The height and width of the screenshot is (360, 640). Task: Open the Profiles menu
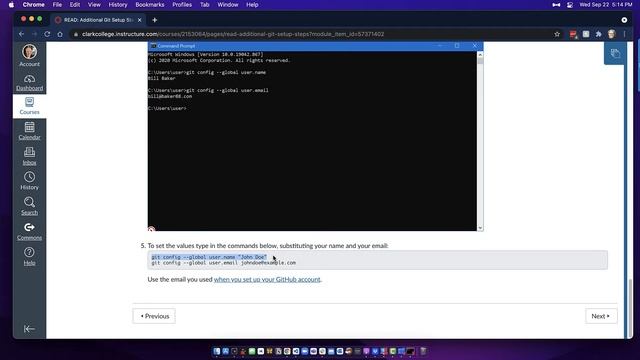coord(182,5)
